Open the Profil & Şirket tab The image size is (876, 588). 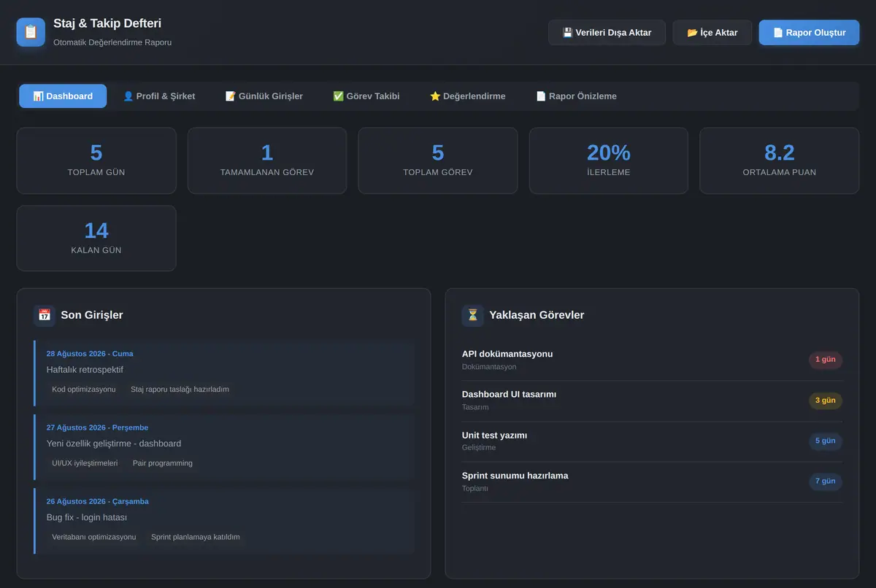(159, 96)
